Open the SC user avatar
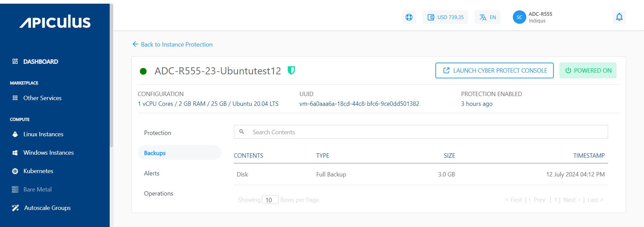644x227 pixels. coord(519,17)
